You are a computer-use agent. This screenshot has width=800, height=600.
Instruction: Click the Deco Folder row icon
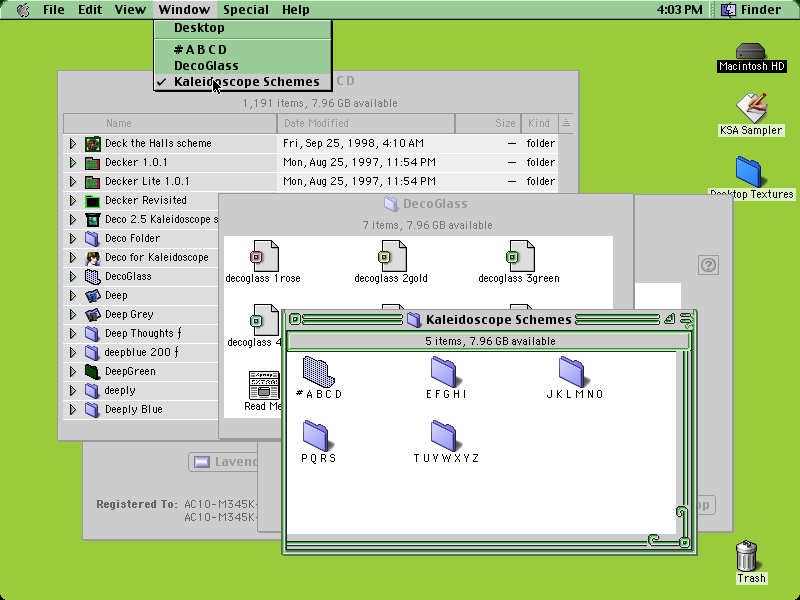[92, 239]
